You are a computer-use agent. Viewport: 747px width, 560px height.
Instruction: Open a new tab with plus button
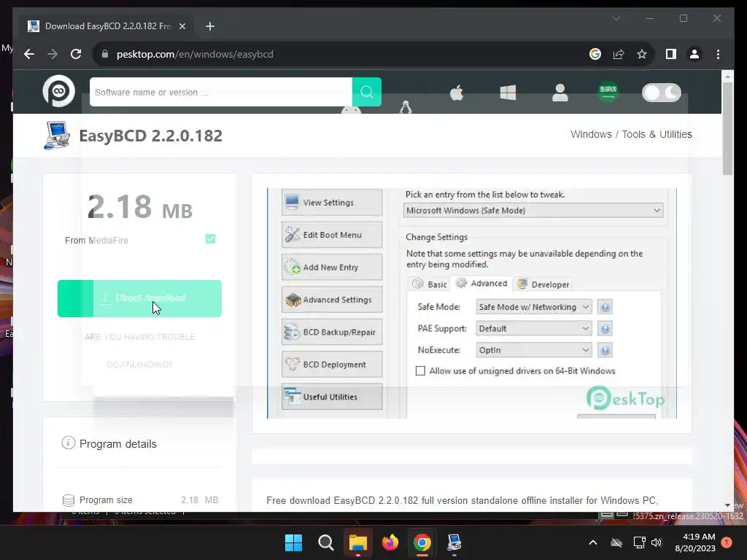[209, 26]
